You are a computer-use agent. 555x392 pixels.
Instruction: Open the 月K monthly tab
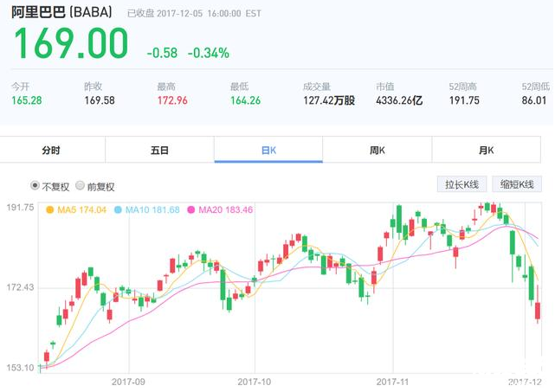tap(486, 150)
